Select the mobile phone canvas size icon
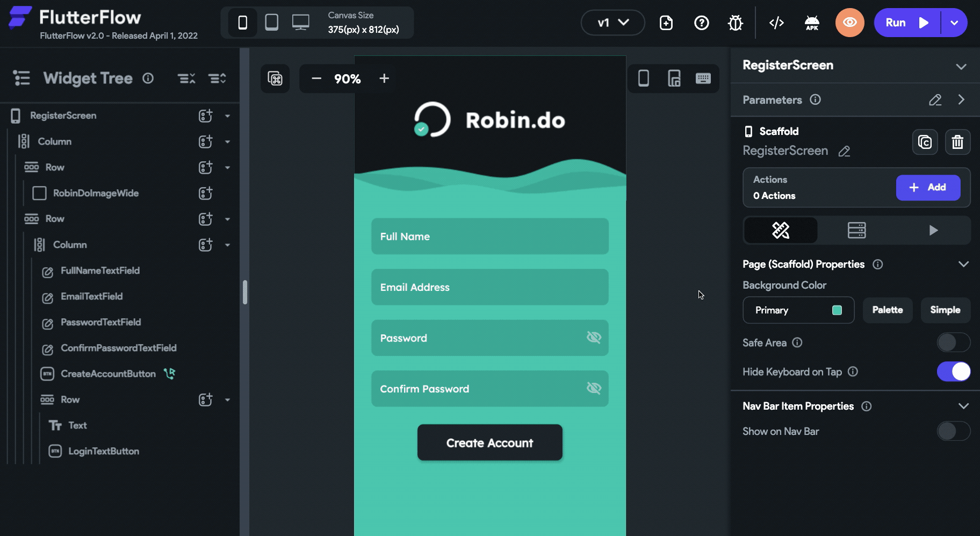980x536 pixels. coord(243,22)
